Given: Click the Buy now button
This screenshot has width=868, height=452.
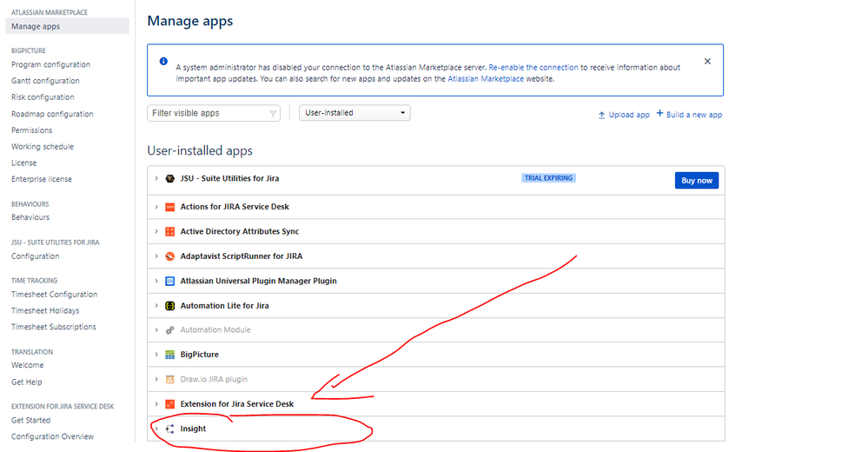Looking at the screenshot, I should pos(696,181).
